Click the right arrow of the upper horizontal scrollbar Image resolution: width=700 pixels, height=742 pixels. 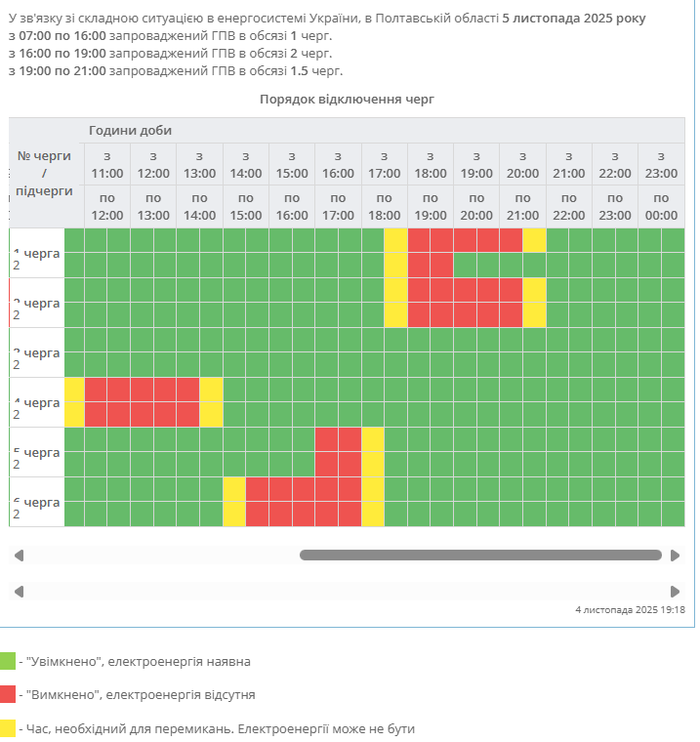(x=675, y=556)
